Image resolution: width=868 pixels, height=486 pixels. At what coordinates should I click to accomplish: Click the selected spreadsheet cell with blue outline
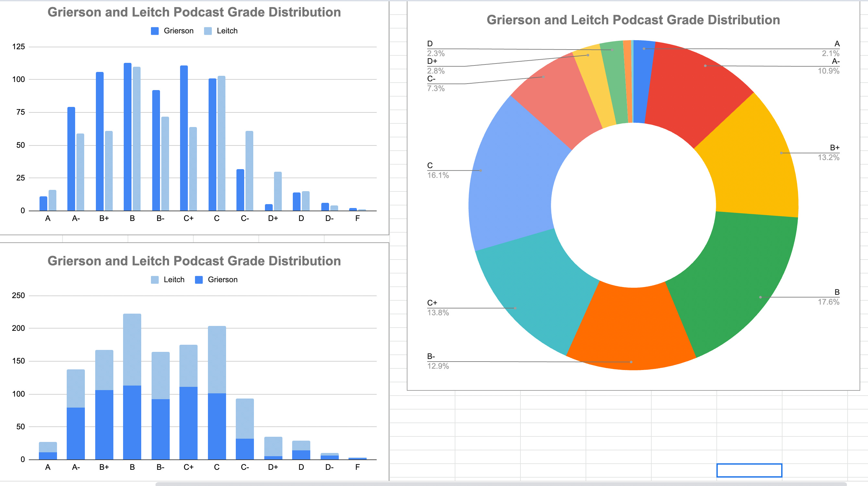749,470
